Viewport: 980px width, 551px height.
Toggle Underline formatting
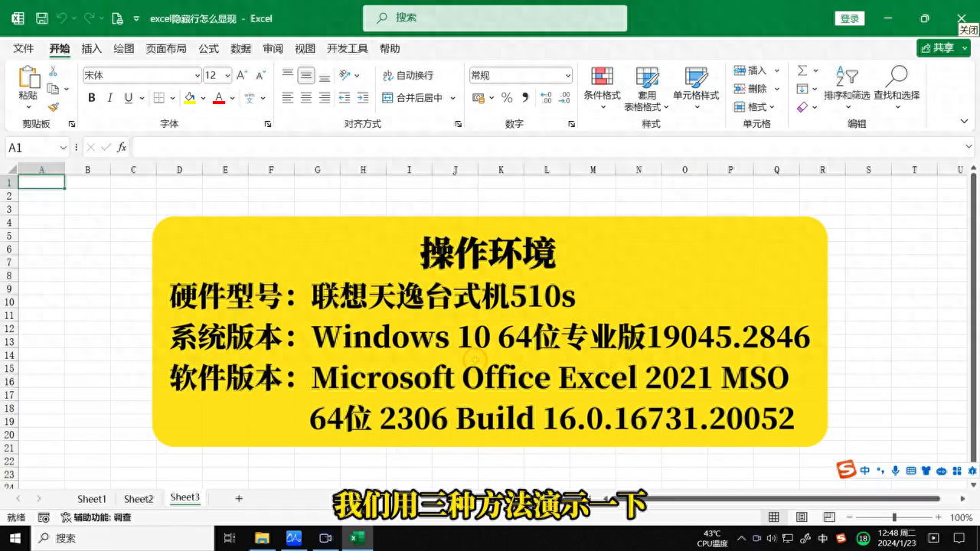pos(129,98)
